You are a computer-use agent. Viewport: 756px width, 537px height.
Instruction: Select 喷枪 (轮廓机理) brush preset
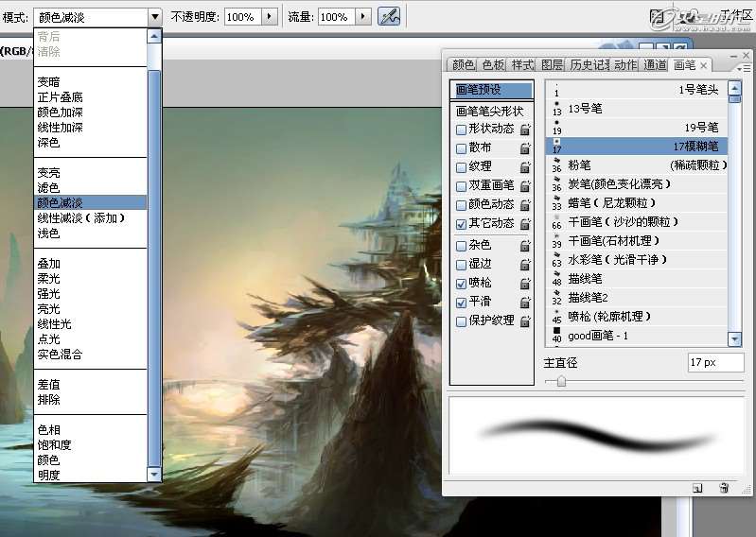636,317
